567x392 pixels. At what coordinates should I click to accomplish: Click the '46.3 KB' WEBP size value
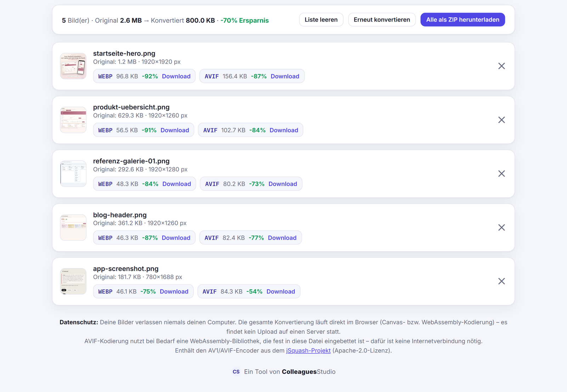pos(127,238)
